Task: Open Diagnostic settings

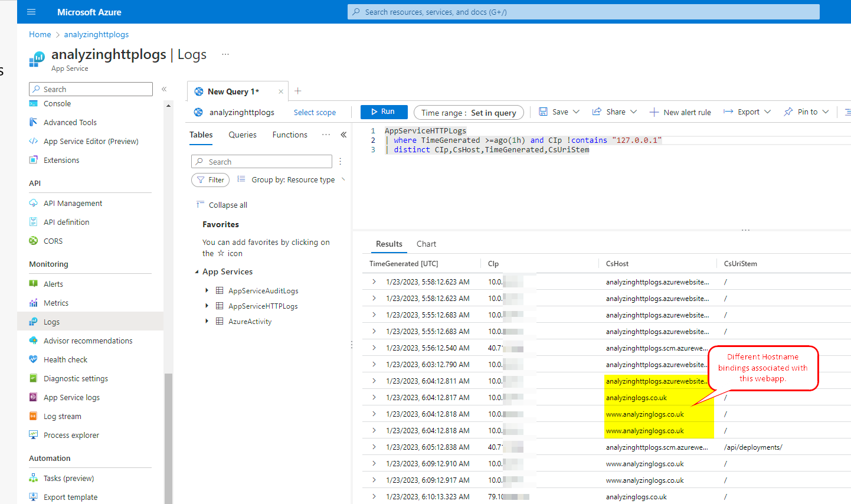Action: pos(76,378)
